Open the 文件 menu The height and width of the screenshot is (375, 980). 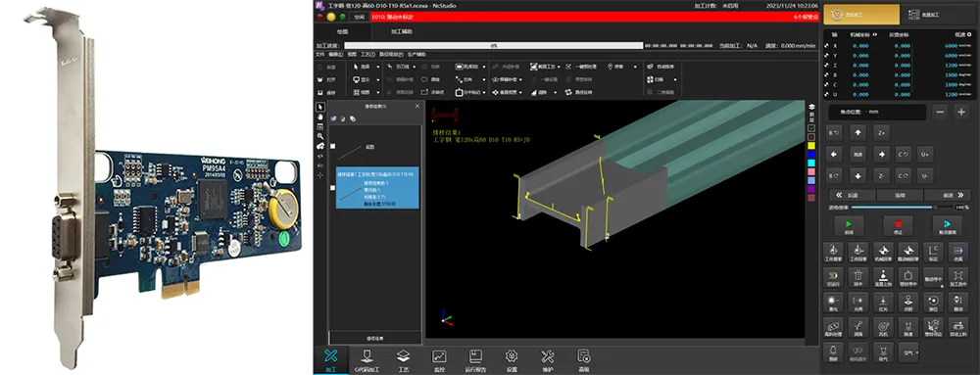(x=320, y=54)
